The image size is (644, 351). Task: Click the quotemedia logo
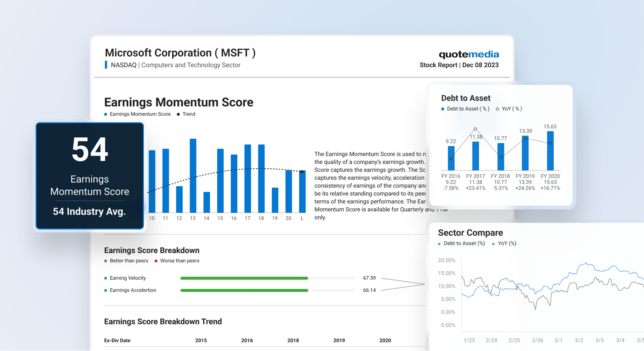point(469,54)
